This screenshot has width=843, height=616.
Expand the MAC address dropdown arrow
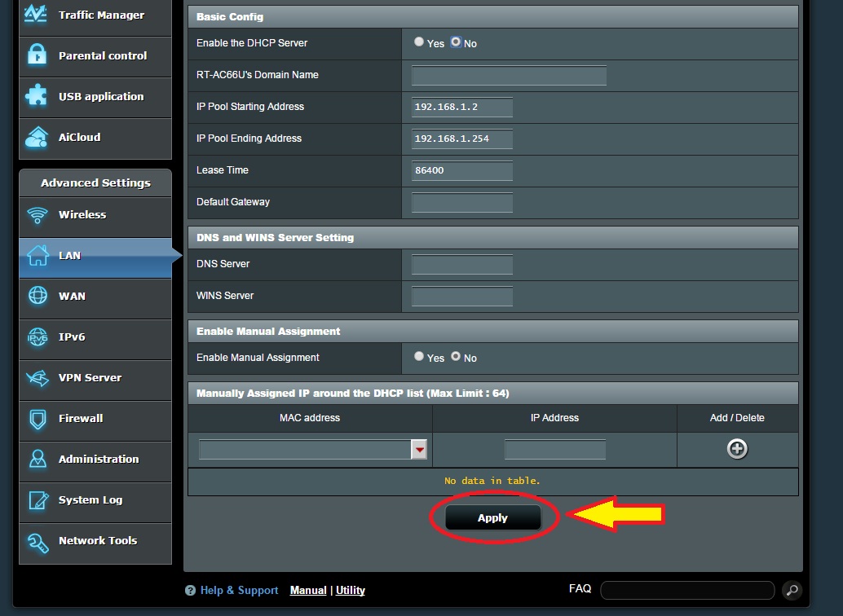(x=419, y=450)
